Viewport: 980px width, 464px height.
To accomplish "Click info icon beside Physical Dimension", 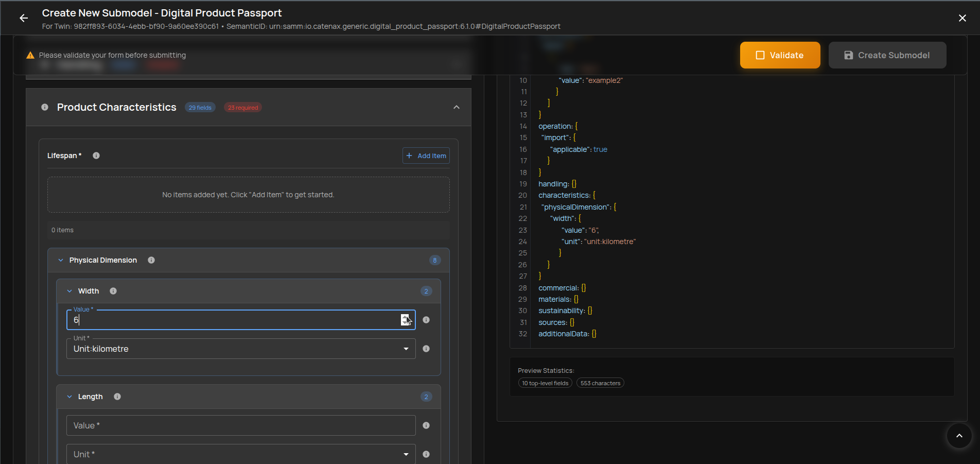I will coord(151,260).
